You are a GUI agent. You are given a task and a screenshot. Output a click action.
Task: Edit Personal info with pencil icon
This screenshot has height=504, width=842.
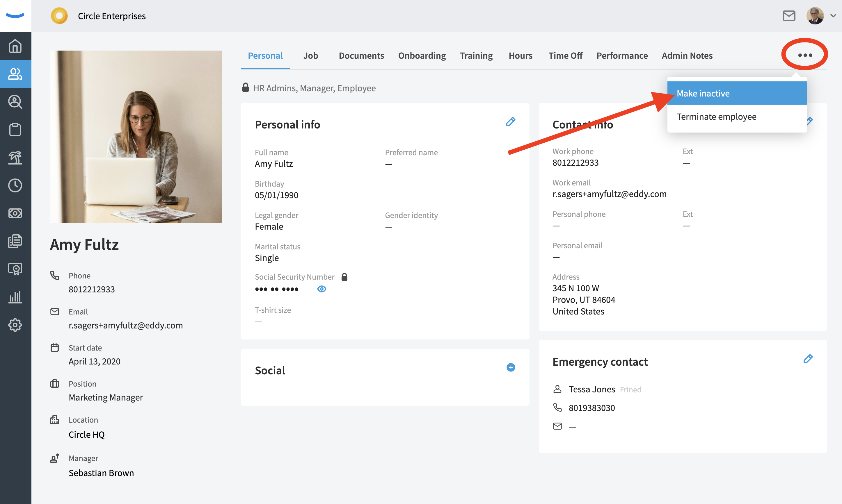pos(511,122)
